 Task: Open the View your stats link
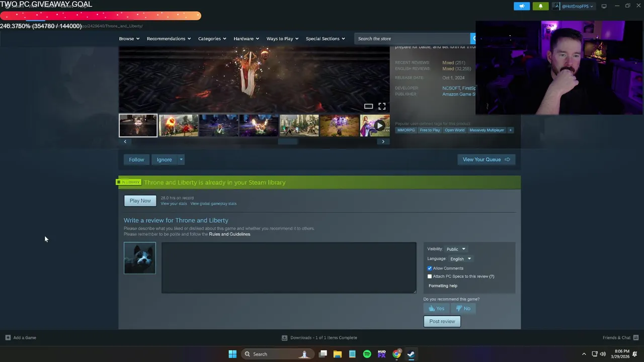click(x=174, y=204)
